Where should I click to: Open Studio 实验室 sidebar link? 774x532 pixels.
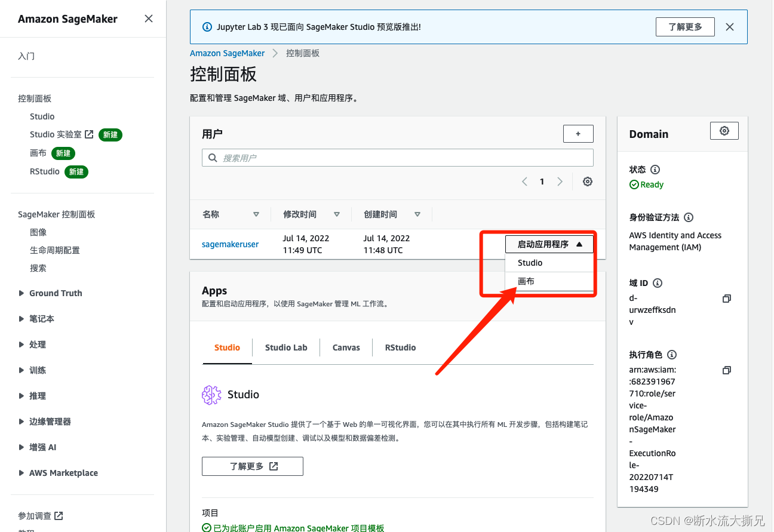pos(56,135)
